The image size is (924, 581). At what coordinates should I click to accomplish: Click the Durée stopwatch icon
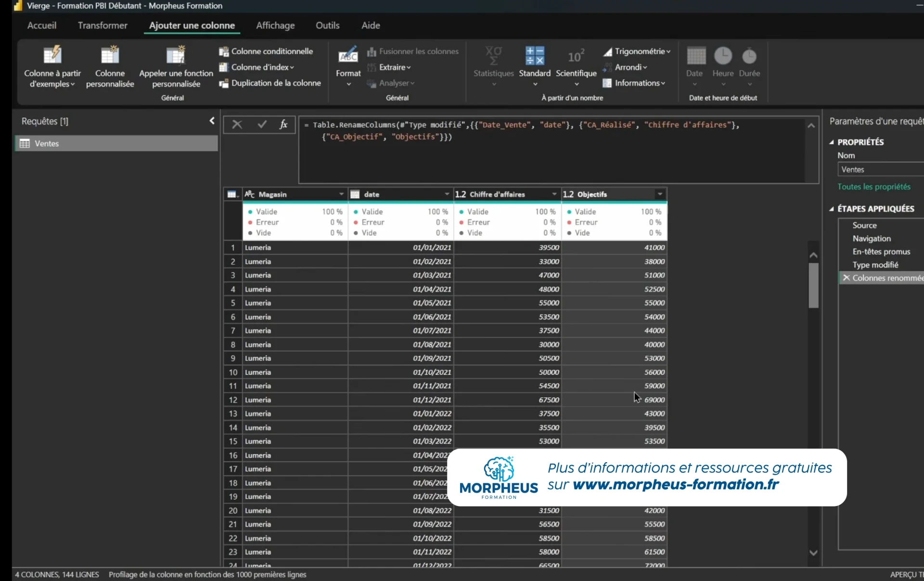[749, 56]
